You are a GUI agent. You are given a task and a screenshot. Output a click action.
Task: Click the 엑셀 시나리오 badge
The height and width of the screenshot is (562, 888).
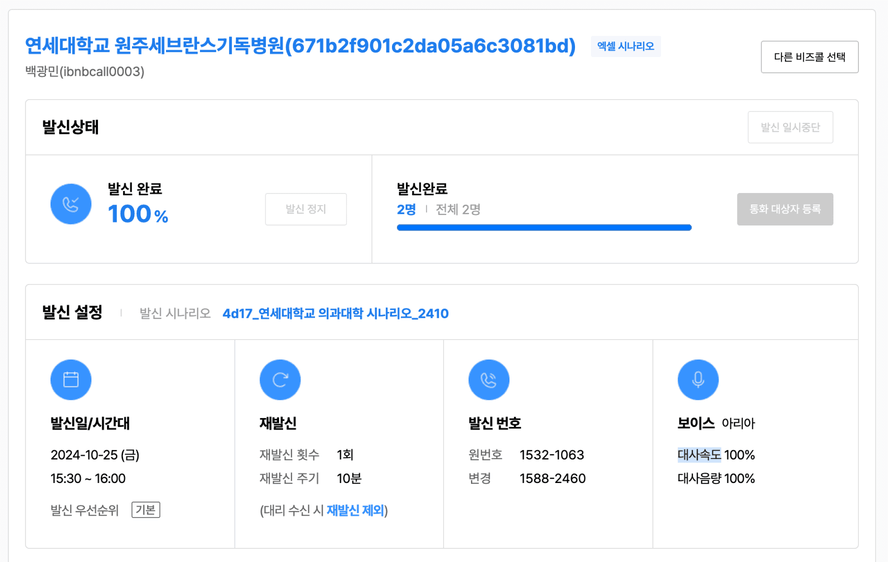[x=625, y=46]
